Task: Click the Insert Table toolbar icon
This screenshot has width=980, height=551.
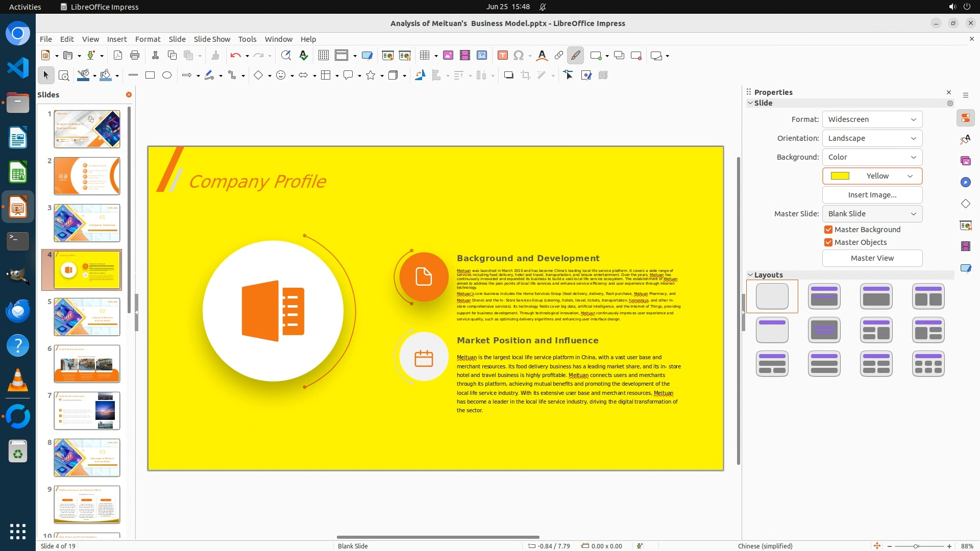Action: (x=424, y=56)
